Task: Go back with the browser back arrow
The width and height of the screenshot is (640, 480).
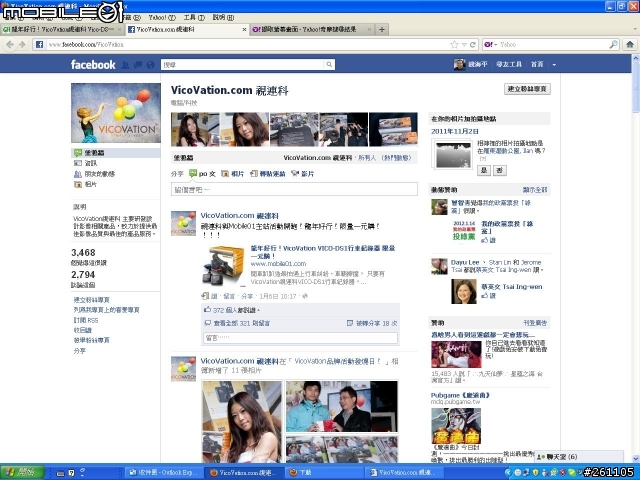Action: 10,44
